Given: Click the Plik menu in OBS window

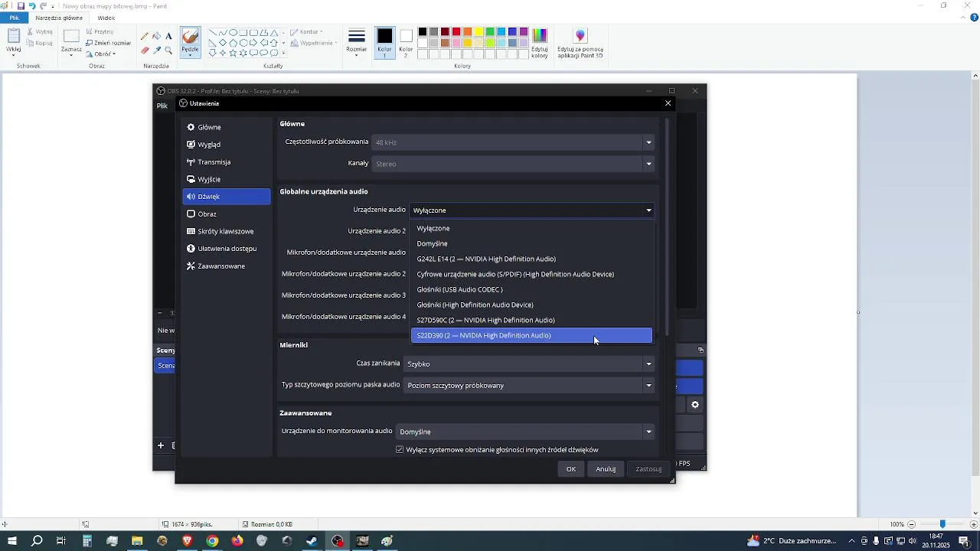Looking at the screenshot, I should pos(162,106).
